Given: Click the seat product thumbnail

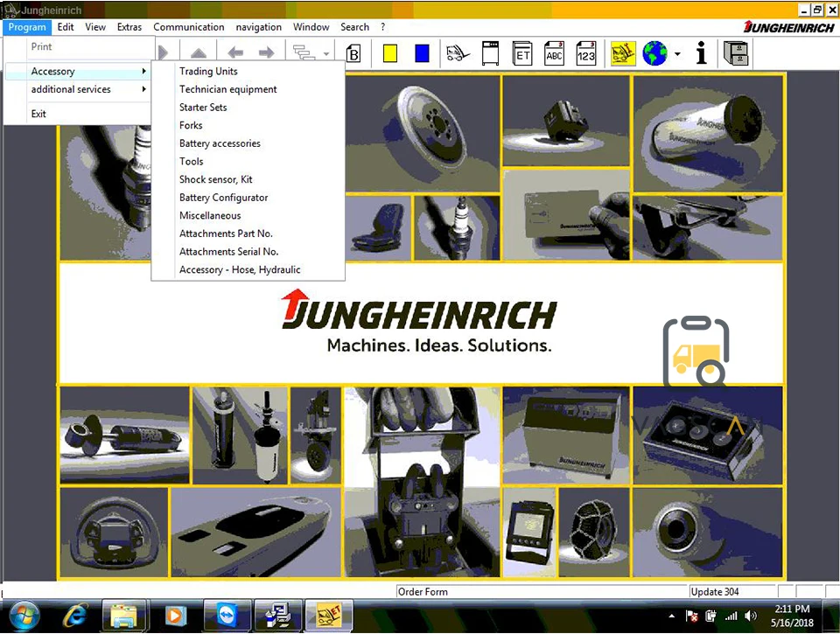Looking at the screenshot, I should point(378,228).
